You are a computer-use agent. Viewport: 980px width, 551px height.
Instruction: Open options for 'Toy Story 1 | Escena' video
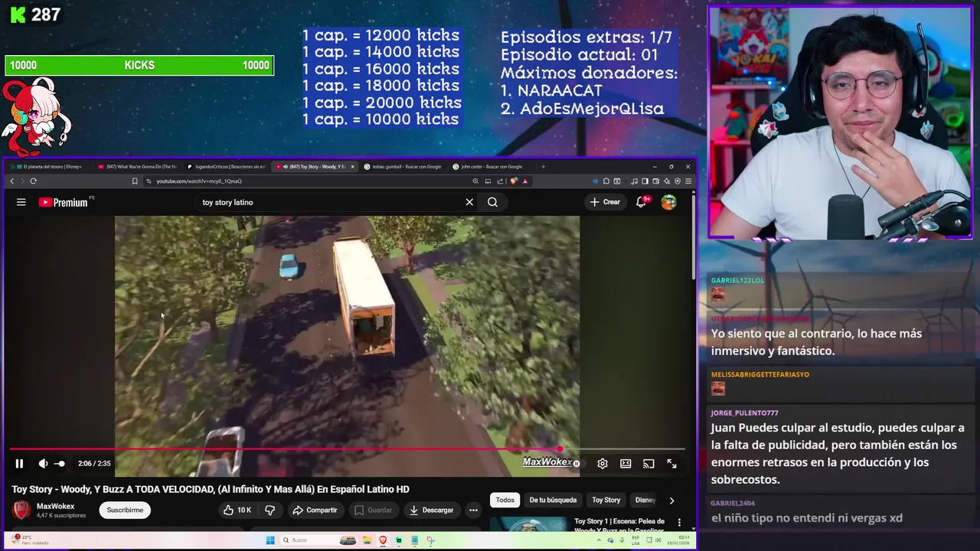(x=679, y=523)
